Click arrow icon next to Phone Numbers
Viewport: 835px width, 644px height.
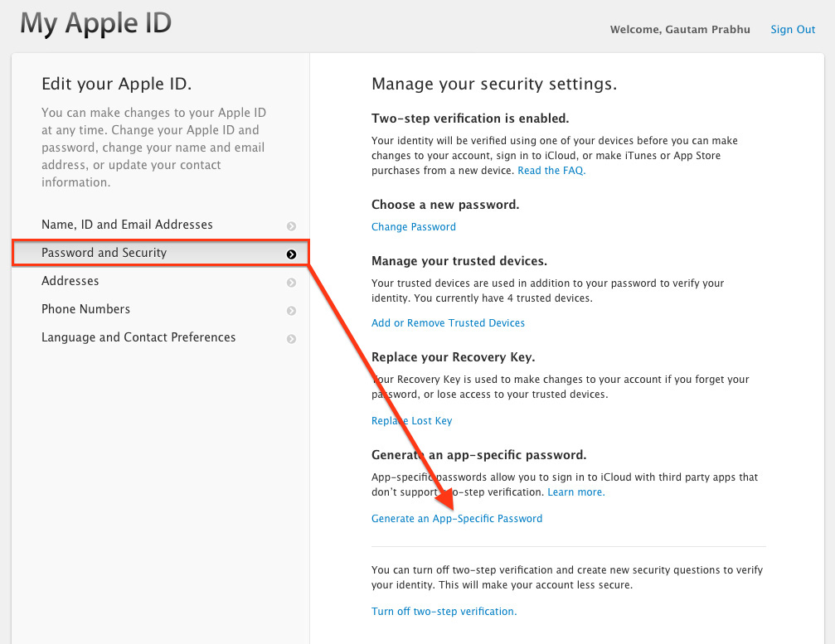[x=291, y=311]
